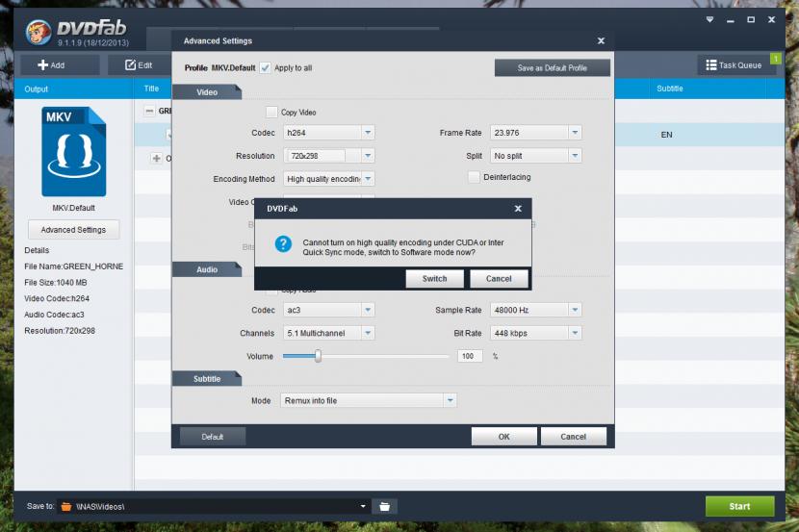Click the Title column header
Image resolution: width=799 pixels, height=532 pixels.
(151, 89)
